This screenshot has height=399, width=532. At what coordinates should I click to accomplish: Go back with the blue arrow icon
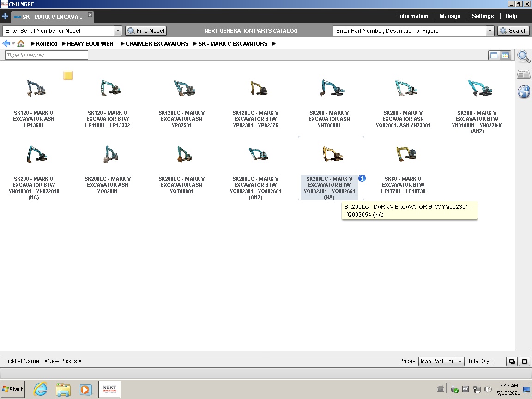(6, 43)
